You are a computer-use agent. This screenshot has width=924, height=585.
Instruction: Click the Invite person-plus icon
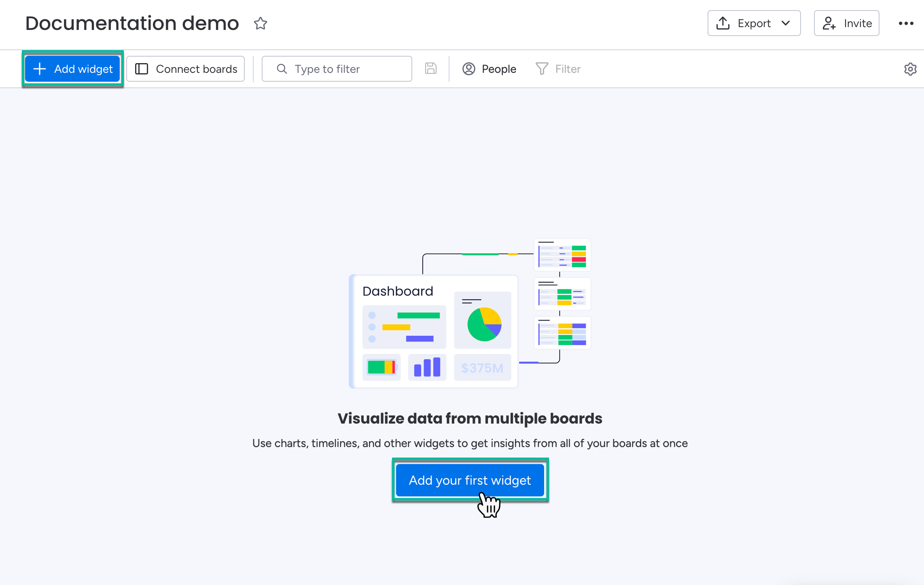(x=829, y=23)
